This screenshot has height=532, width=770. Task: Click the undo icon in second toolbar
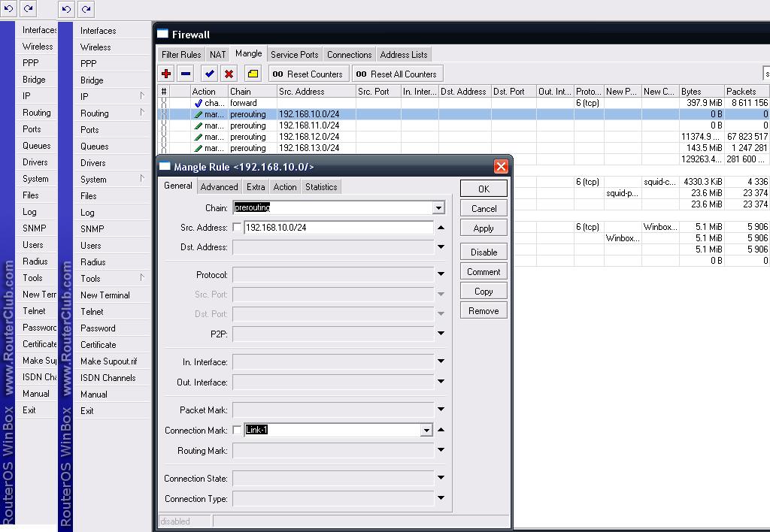pyautogui.click(x=66, y=9)
